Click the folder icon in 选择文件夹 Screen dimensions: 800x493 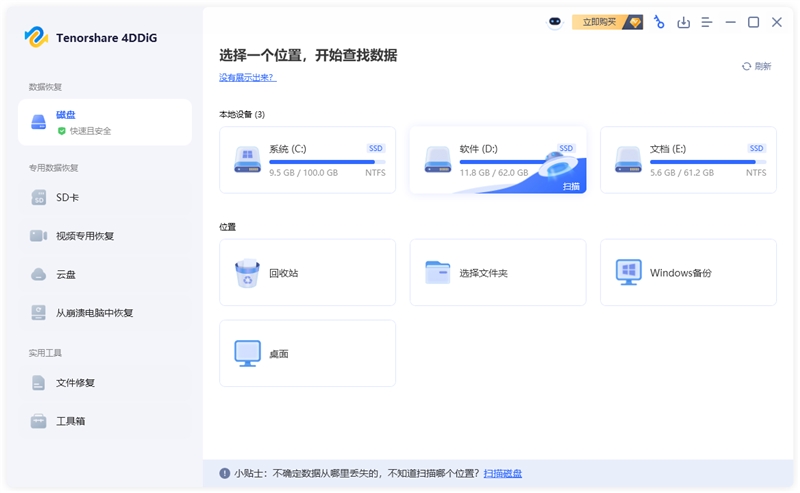[438, 273]
